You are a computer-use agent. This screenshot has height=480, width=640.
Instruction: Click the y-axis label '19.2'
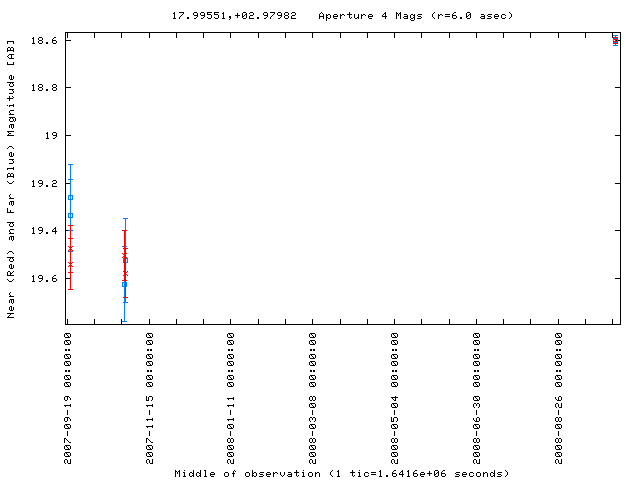point(44,183)
